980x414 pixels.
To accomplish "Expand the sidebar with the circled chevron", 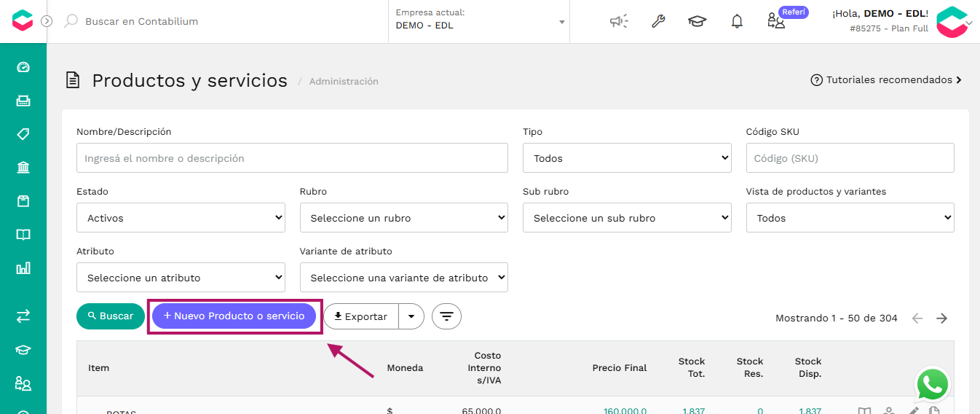I will point(47,21).
